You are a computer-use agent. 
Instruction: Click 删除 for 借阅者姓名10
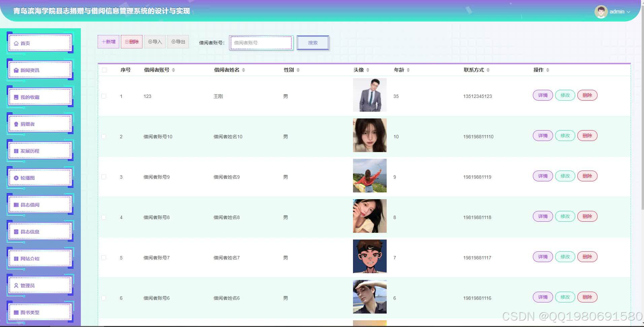(x=587, y=136)
